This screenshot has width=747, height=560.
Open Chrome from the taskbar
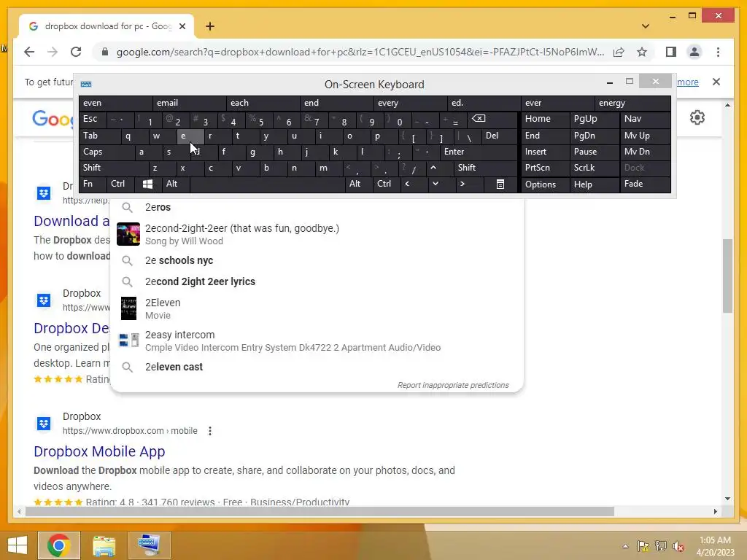click(x=59, y=545)
